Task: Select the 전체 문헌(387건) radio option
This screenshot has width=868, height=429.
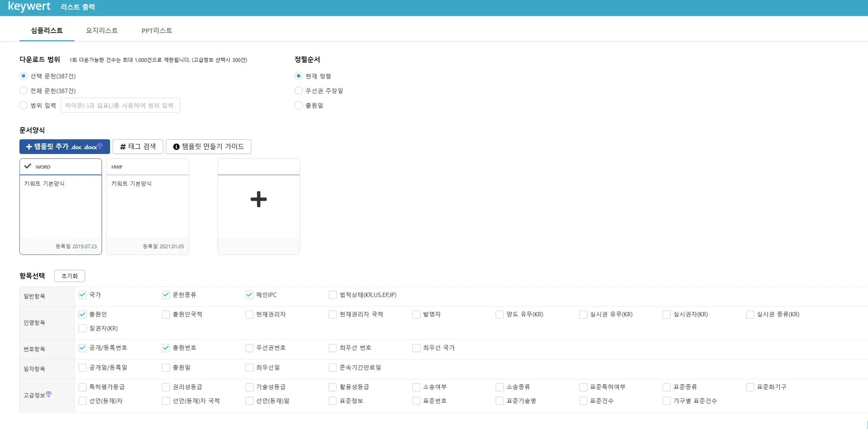Action: (24, 91)
